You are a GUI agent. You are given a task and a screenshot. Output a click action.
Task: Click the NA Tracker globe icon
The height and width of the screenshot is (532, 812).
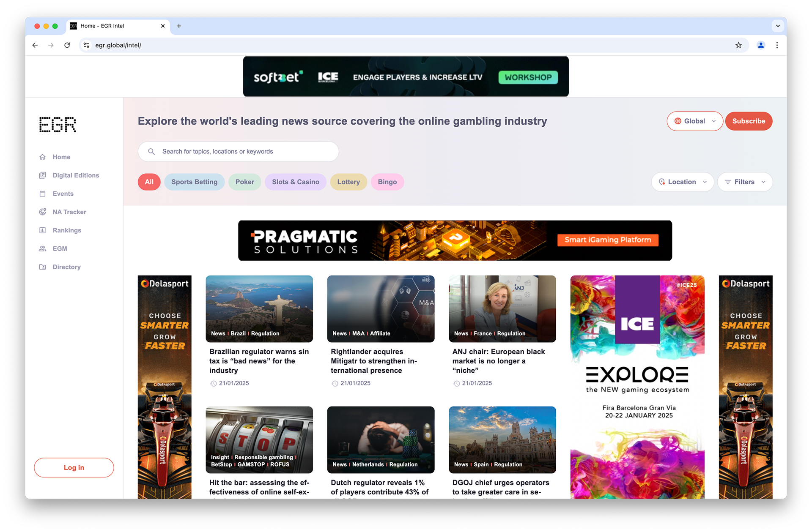pyautogui.click(x=43, y=212)
